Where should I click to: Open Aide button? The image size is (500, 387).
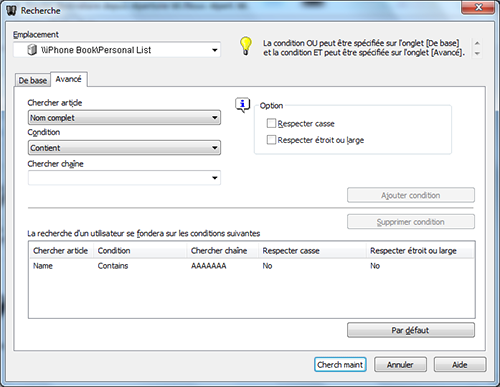coord(460,365)
